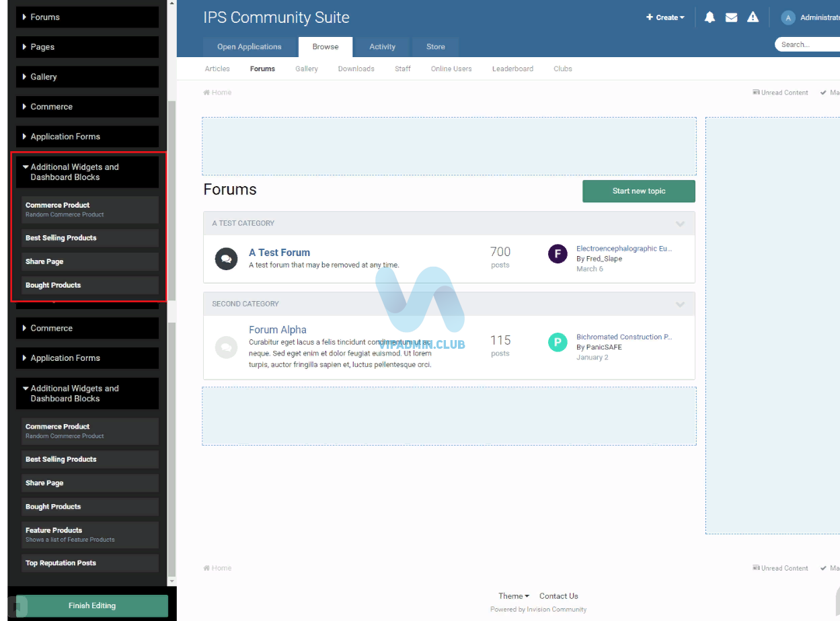The width and height of the screenshot is (840, 621).
Task: Switch to the Activity tab
Action: 383,47
